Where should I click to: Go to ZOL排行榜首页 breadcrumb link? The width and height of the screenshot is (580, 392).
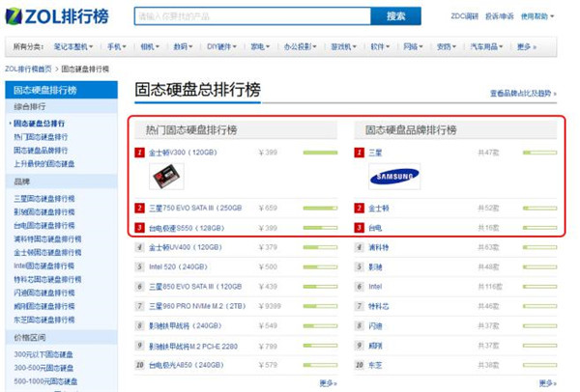click(x=28, y=69)
